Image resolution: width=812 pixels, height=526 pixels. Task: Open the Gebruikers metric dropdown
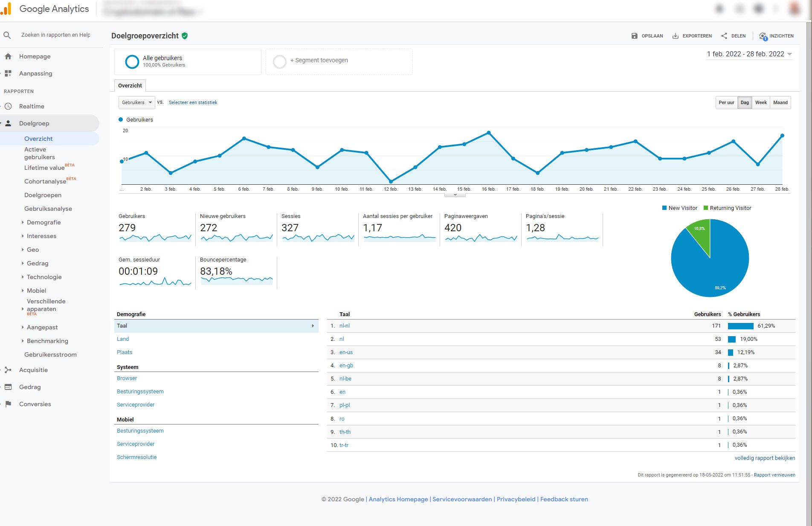coord(136,102)
